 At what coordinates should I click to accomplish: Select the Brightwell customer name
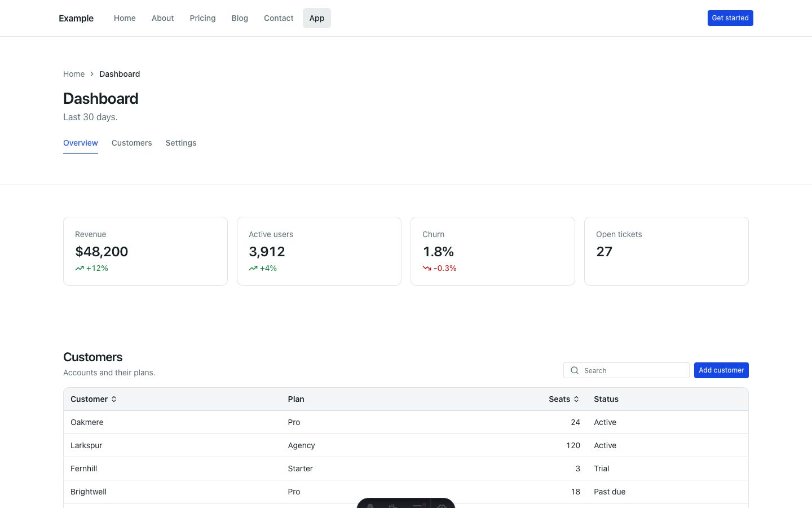coord(89,492)
